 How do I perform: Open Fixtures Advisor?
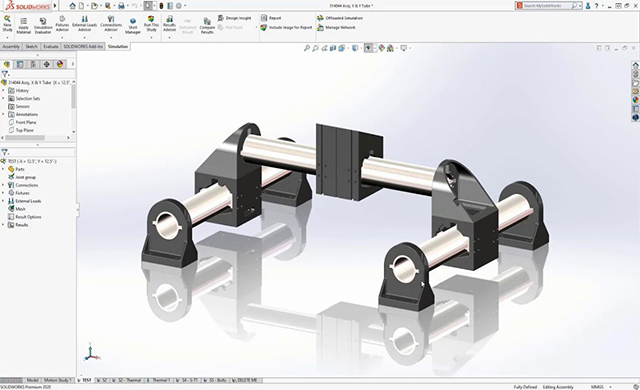coord(62,24)
